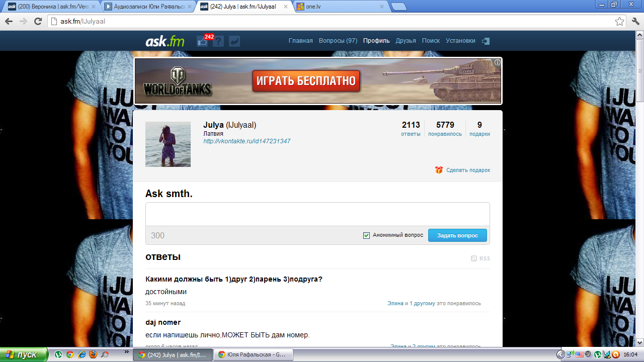The height and width of the screenshot is (362, 644).
Task: Open the US flag language indicator
Action: pyautogui.click(x=579, y=354)
